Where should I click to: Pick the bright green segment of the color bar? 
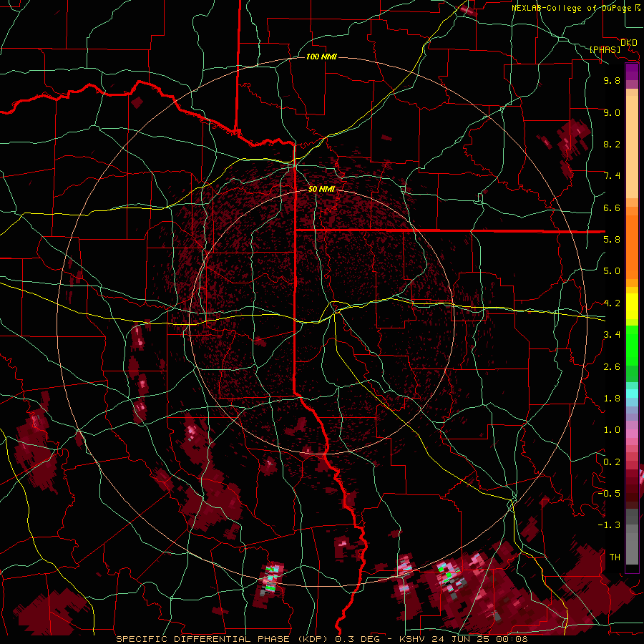click(x=632, y=346)
